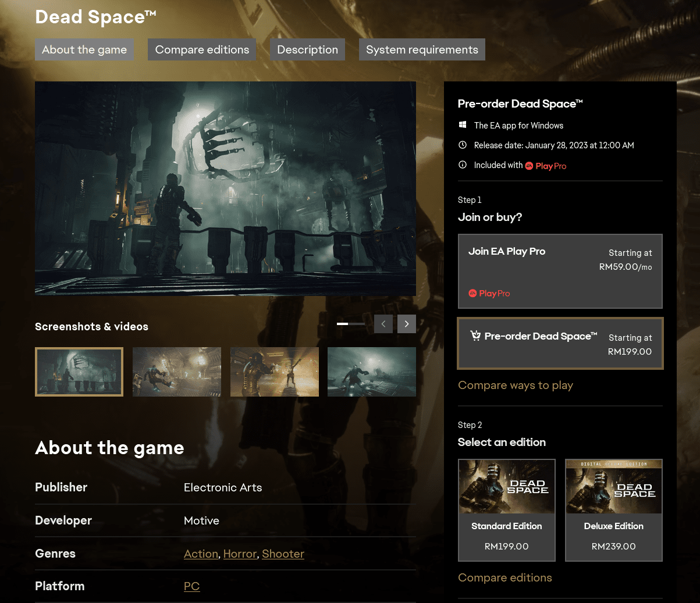The height and width of the screenshot is (603, 700).
Task: Click the main large game screenshot
Action: 225,188
